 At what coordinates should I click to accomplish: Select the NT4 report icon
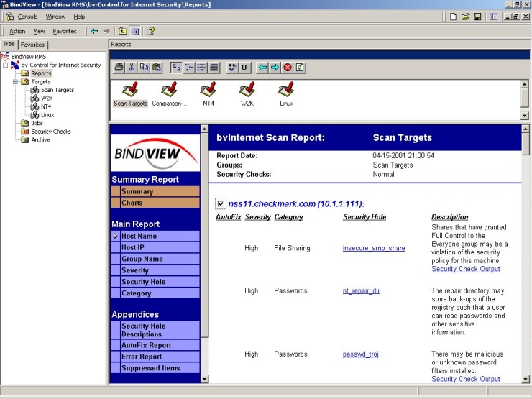208,94
